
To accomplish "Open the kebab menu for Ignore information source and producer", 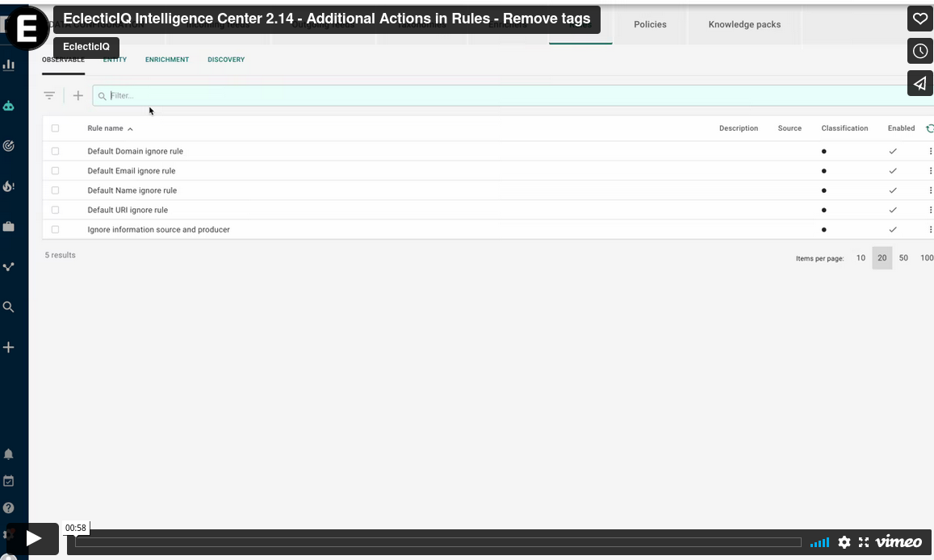I will coord(931,229).
